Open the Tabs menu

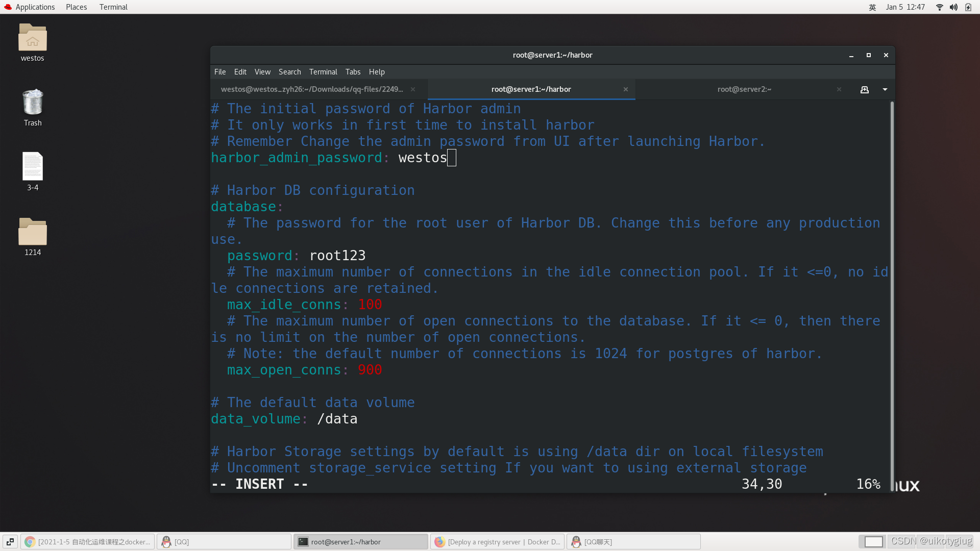(x=353, y=72)
